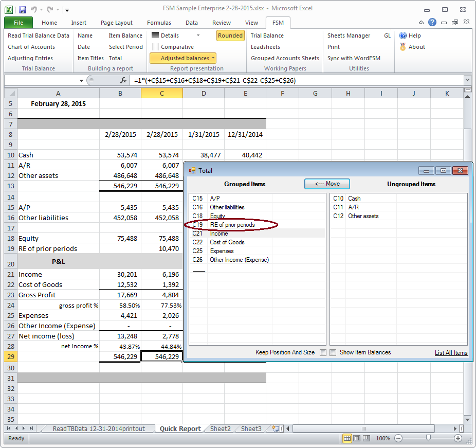Toggle the Rounded option
This screenshot has width=476, height=448.
(230, 35)
